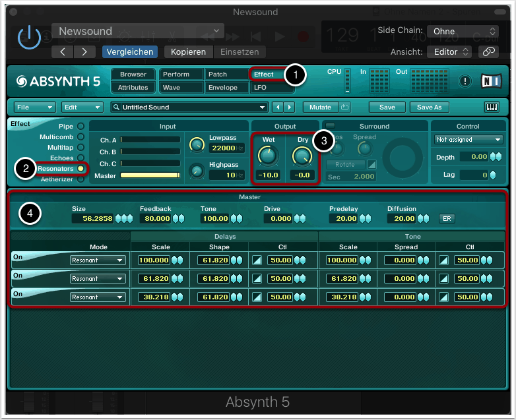Go to next sound arrow beside Untitled Sound
The image size is (516, 420).
290,107
